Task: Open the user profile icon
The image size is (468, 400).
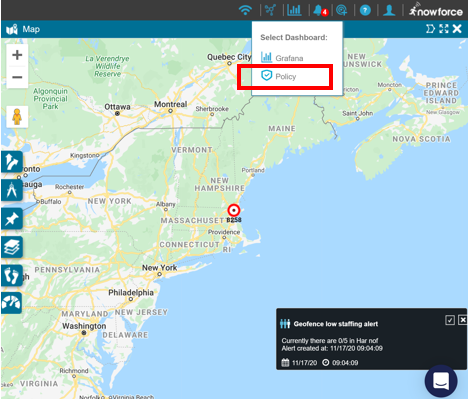Action: pos(389,10)
